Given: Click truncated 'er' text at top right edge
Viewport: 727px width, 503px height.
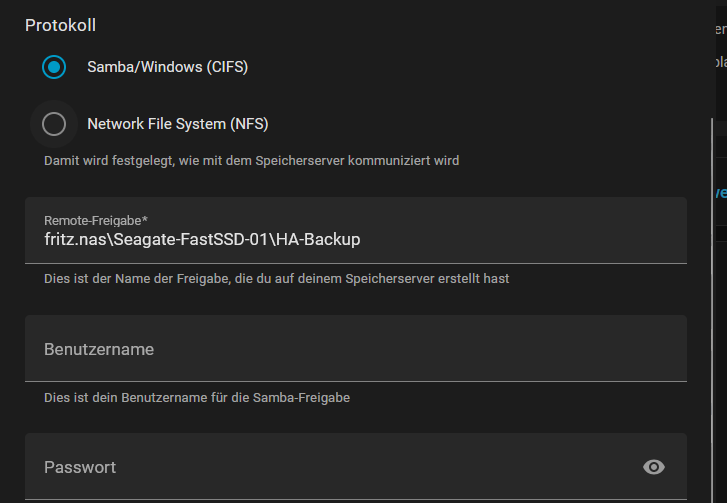Looking at the screenshot, I should pos(721,29).
